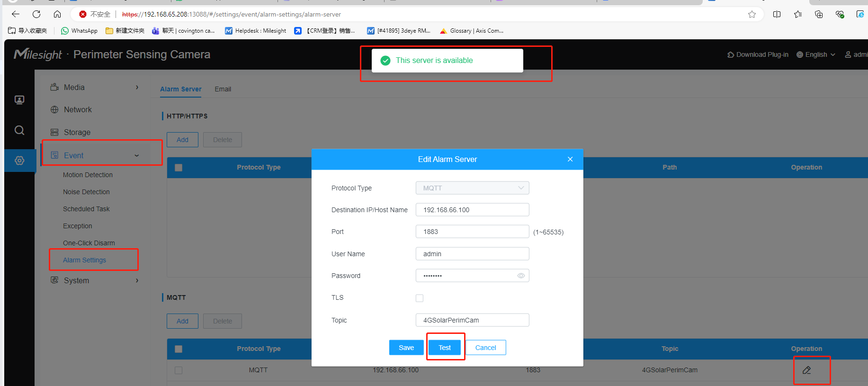
Task: Click the Topic input field
Action: (472, 320)
